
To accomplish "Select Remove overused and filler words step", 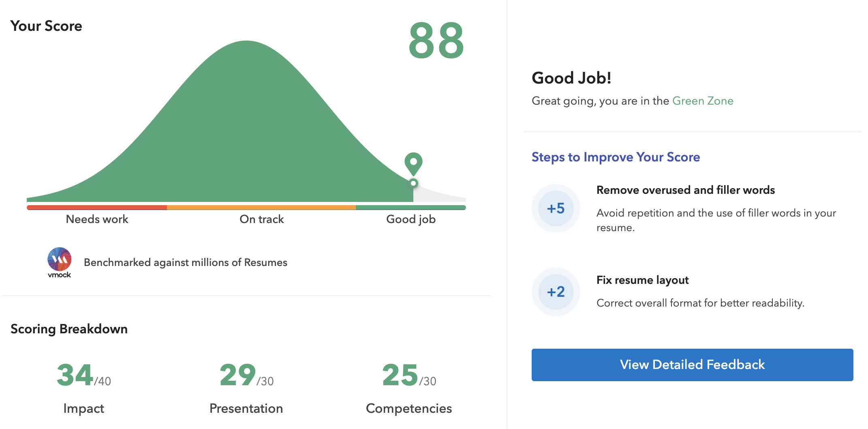I will [x=685, y=190].
